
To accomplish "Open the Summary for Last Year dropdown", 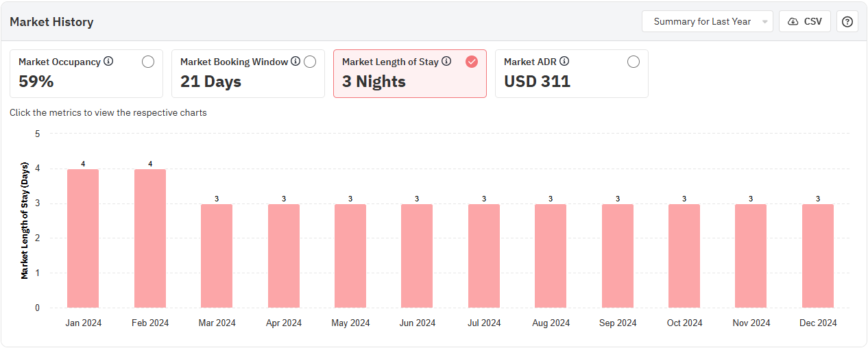I will click(x=702, y=21).
